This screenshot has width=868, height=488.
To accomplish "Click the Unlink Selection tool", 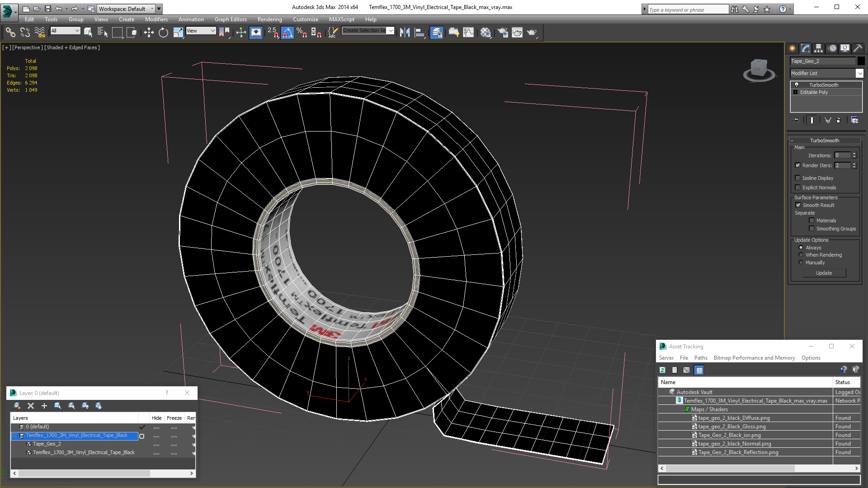I will coord(25,32).
